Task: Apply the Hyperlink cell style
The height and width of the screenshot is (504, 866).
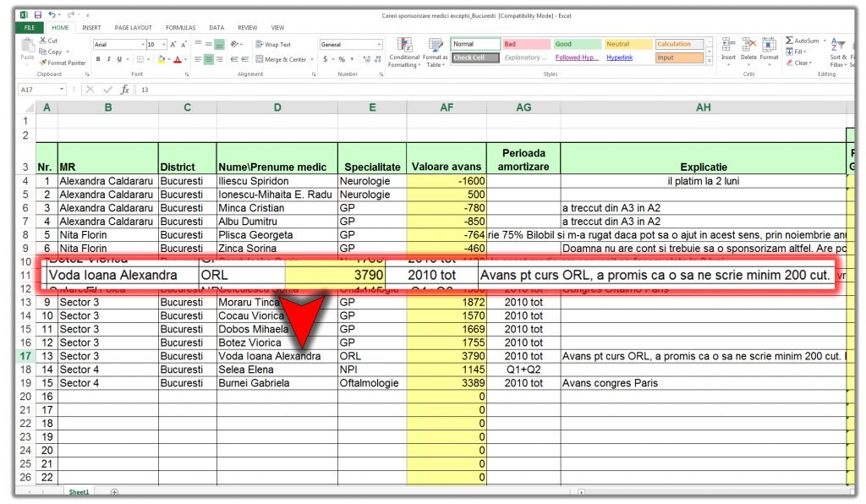Action: click(619, 58)
